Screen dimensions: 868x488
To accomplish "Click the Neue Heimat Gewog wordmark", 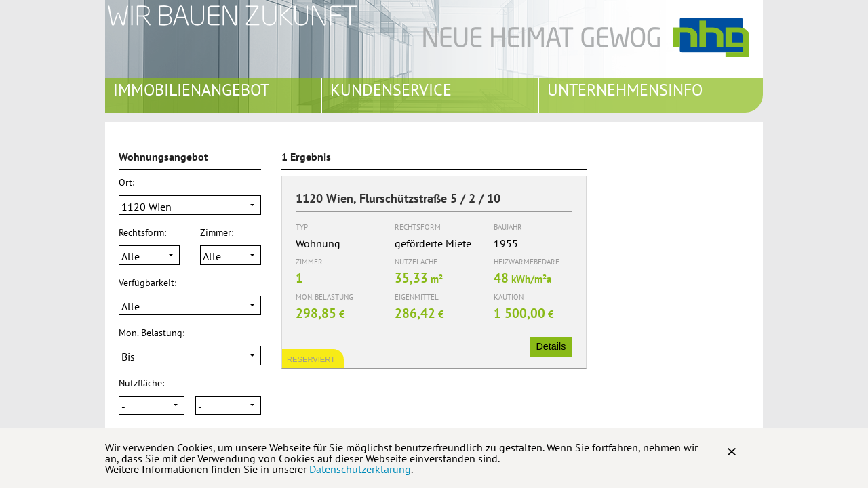I will click(x=541, y=37).
